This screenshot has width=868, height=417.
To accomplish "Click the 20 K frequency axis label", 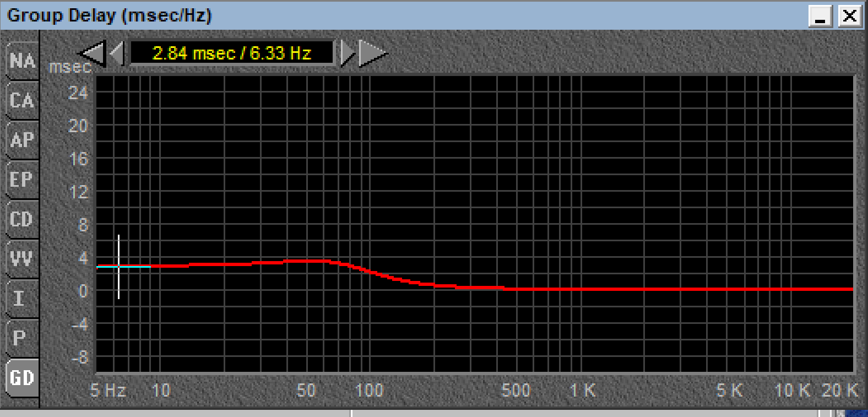I will (840, 390).
